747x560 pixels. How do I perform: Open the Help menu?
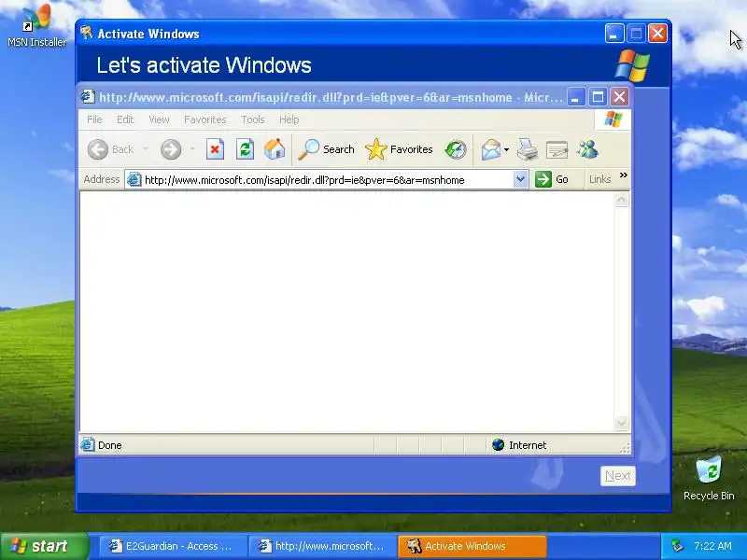tap(289, 119)
